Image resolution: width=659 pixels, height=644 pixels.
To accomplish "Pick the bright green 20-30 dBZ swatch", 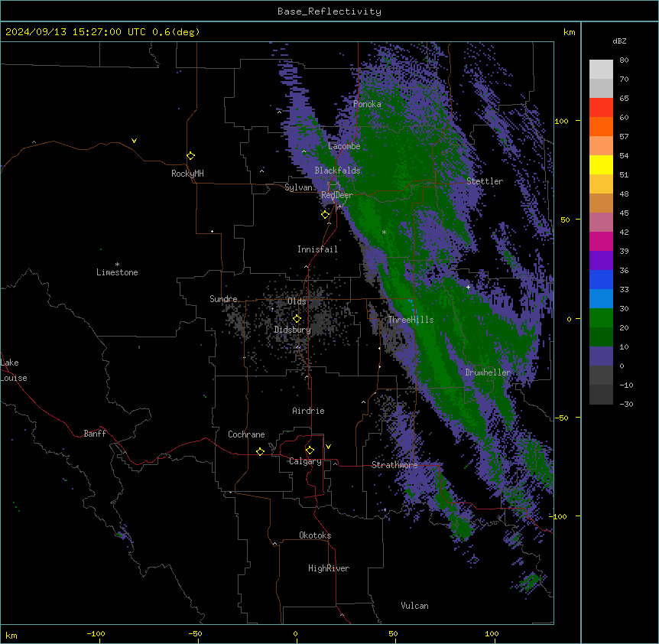I will [601, 318].
